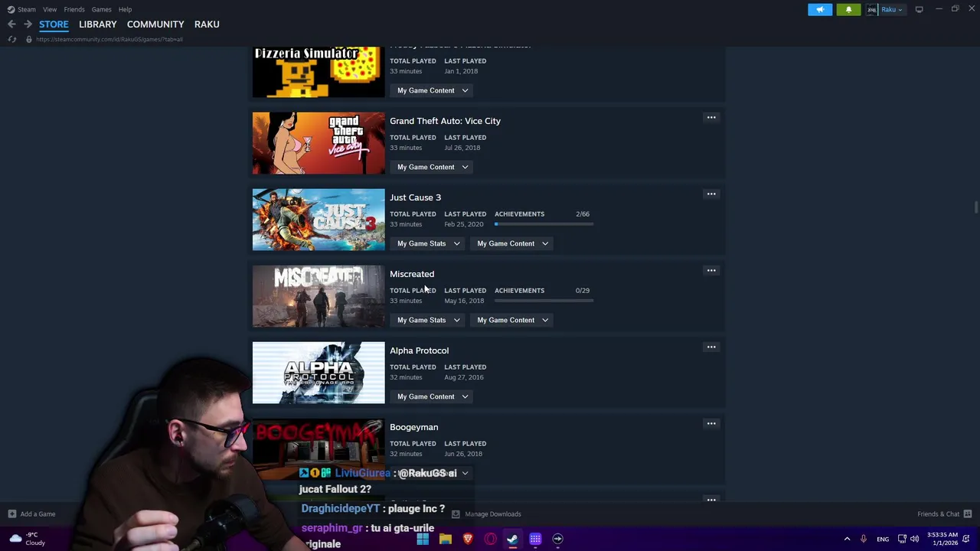Click the microphone tray icon
980x551 pixels.
864,539
